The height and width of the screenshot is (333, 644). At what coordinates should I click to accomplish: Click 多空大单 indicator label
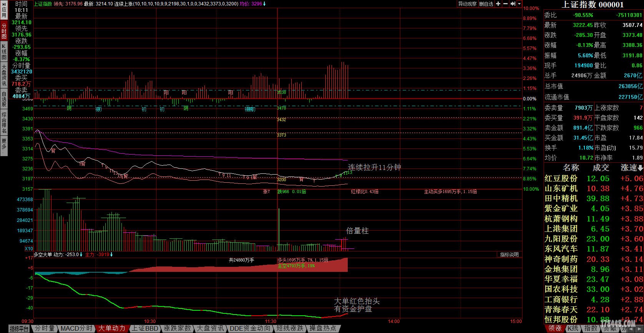tap(43, 255)
